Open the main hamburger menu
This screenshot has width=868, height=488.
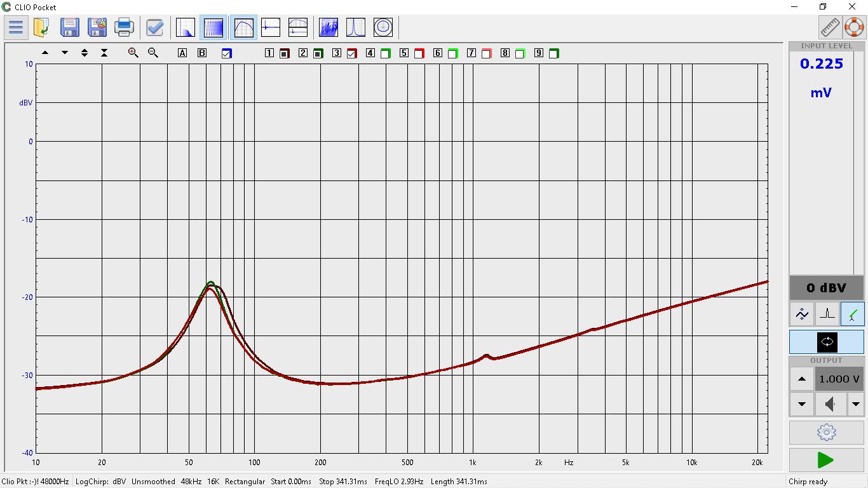[x=15, y=27]
